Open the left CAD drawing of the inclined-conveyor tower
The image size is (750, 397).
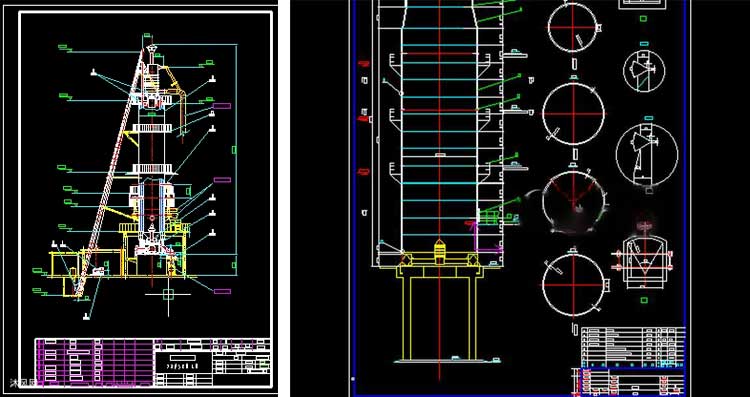coord(139,198)
